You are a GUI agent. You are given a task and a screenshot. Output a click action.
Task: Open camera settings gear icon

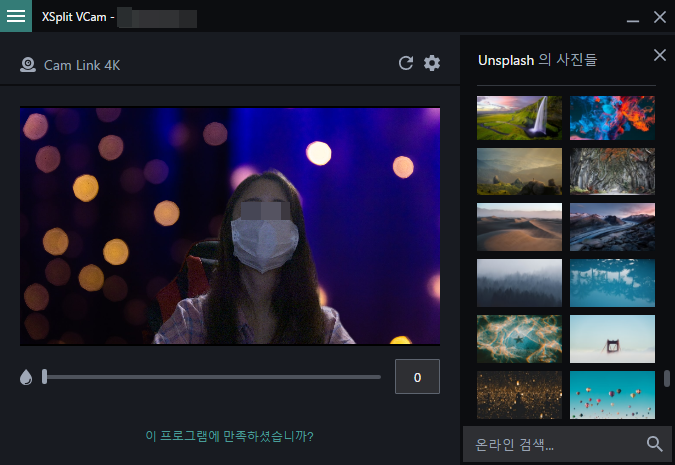coord(432,63)
